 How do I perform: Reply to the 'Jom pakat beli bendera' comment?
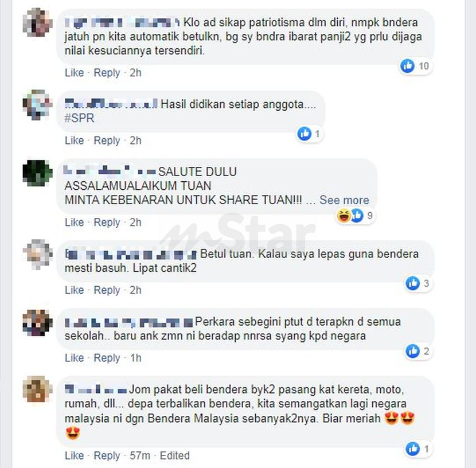[x=107, y=455]
